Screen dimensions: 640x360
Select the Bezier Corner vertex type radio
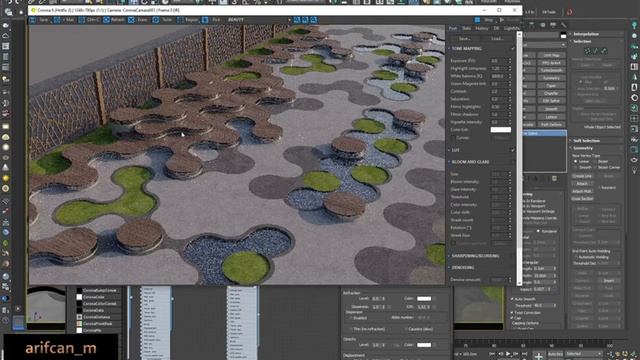[x=596, y=167]
